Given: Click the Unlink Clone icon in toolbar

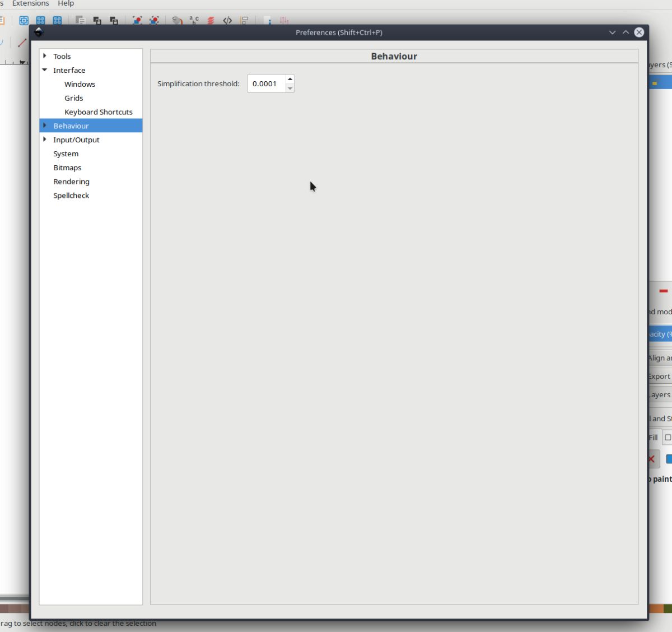Looking at the screenshot, I should click(x=114, y=20).
